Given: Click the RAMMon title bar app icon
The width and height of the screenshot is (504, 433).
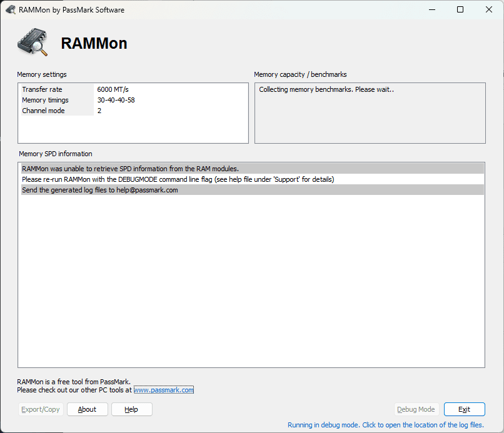Looking at the screenshot, I should click(10, 9).
